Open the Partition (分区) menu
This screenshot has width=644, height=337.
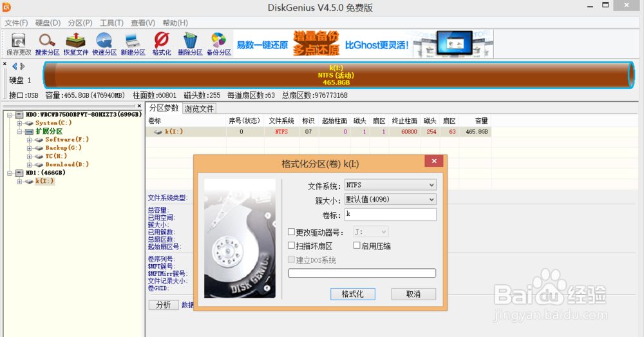pyautogui.click(x=80, y=23)
